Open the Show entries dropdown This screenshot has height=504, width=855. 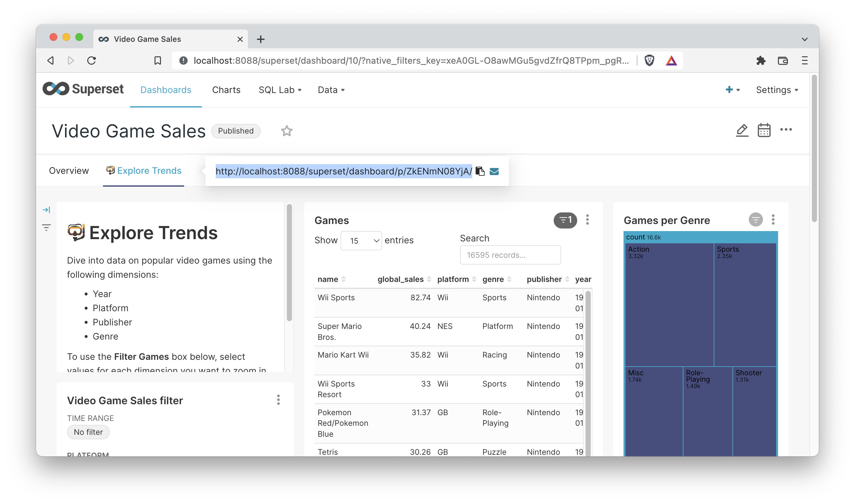(361, 240)
